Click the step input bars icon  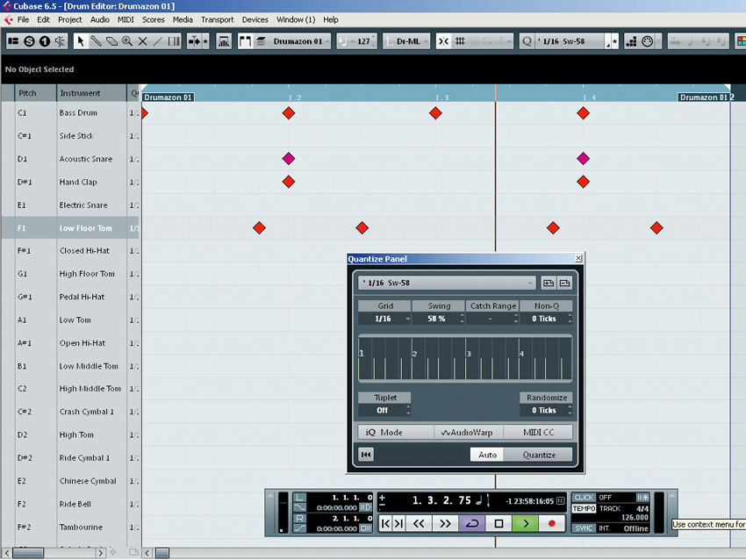click(631, 41)
